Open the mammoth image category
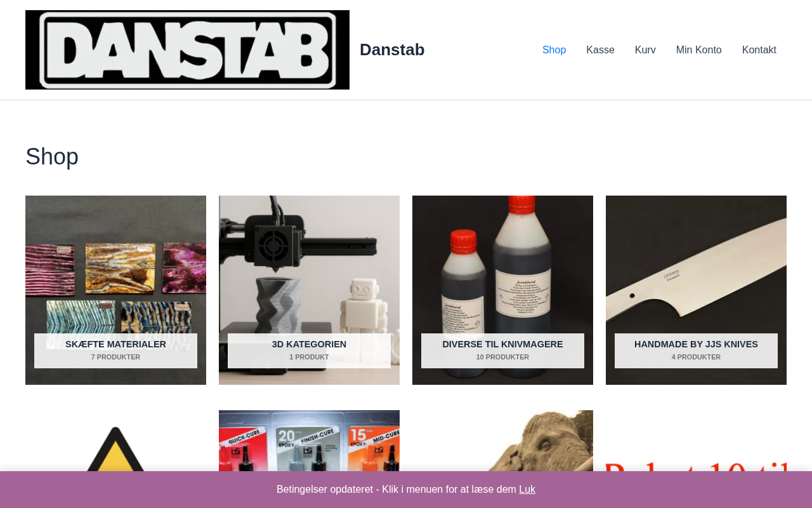The width and height of the screenshot is (812, 508). (x=502, y=441)
